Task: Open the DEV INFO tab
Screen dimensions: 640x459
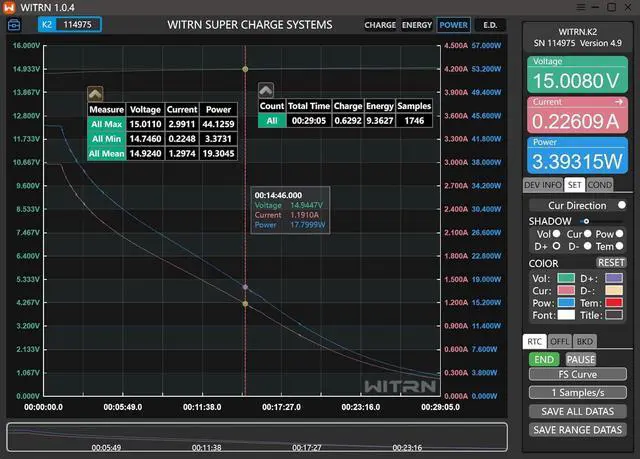Action: point(544,185)
